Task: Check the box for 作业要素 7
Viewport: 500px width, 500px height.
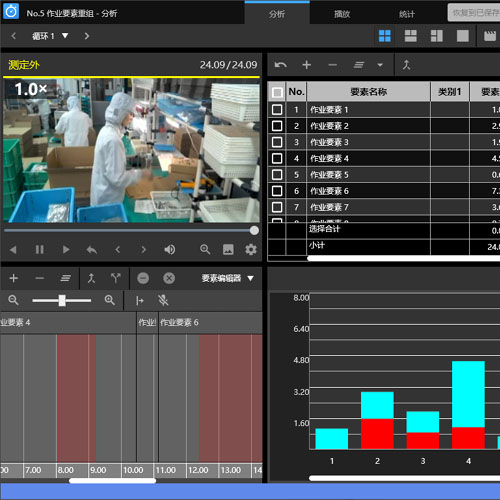Action: tap(277, 207)
